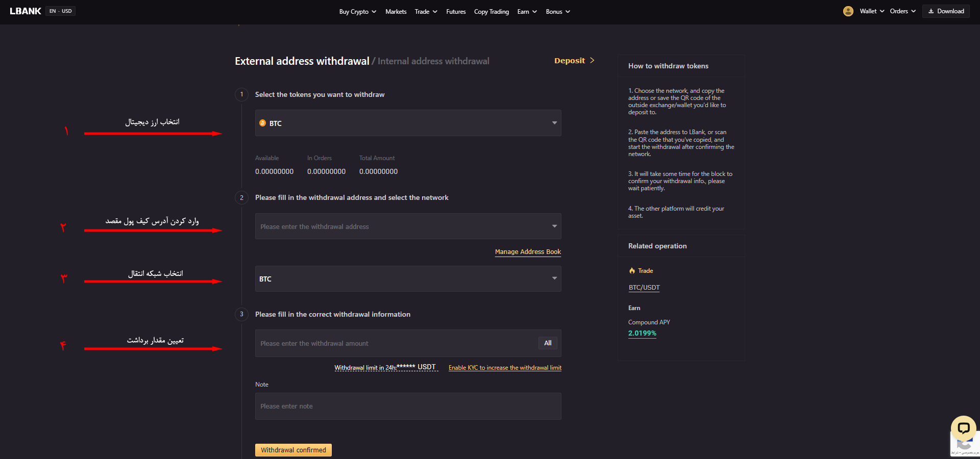Click the Available balance value 0.00000000
Image resolution: width=980 pixels, height=459 pixels.
point(274,171)
